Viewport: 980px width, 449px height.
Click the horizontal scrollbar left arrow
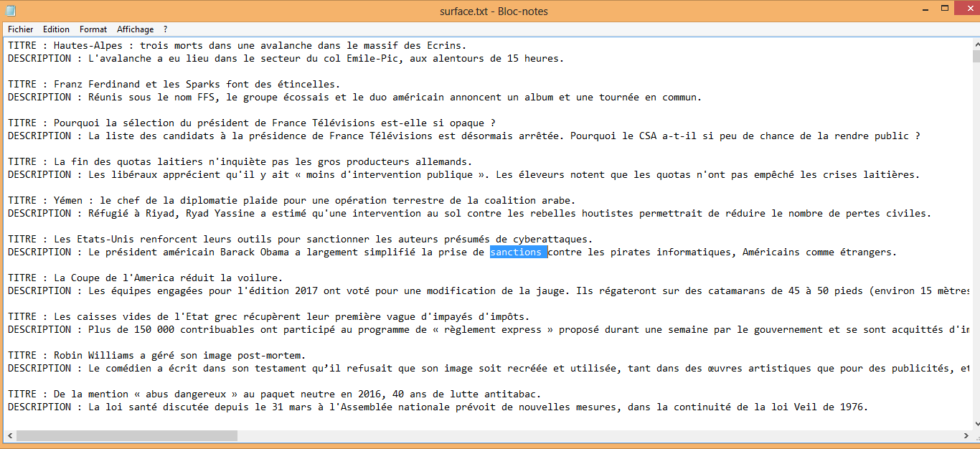point(9,435)
